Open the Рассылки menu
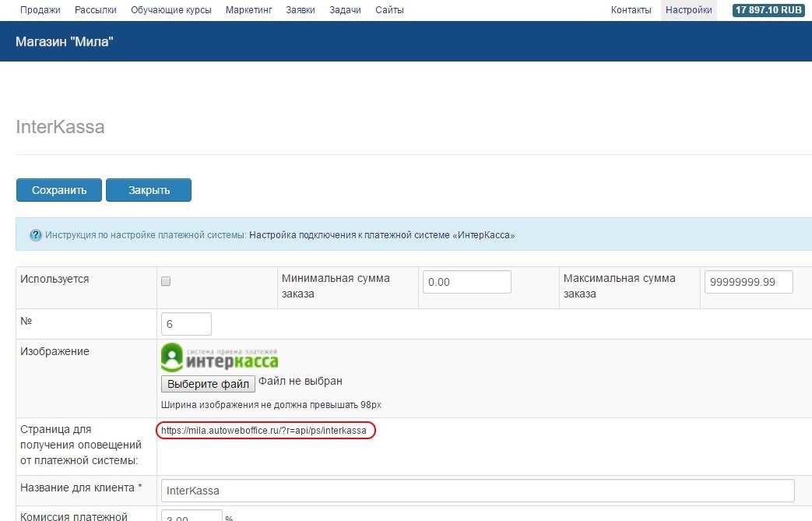Viewport: 812px width, 521px height. point(95,10)
